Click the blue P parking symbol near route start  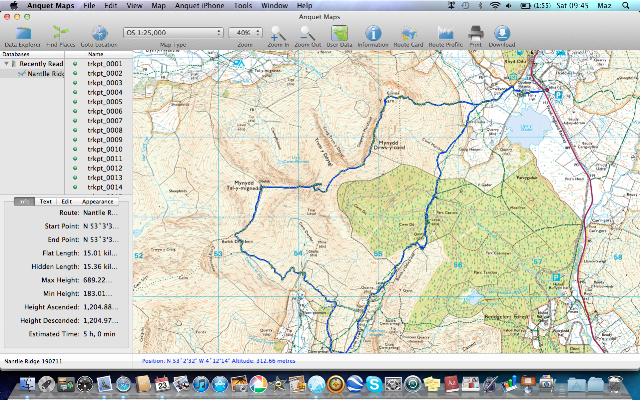coord(558,95)
